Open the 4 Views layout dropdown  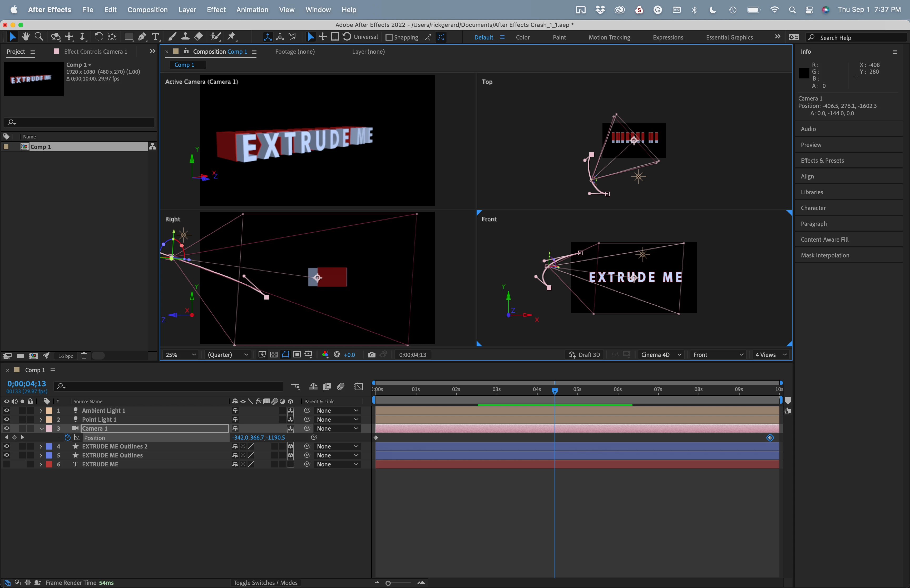771,355
